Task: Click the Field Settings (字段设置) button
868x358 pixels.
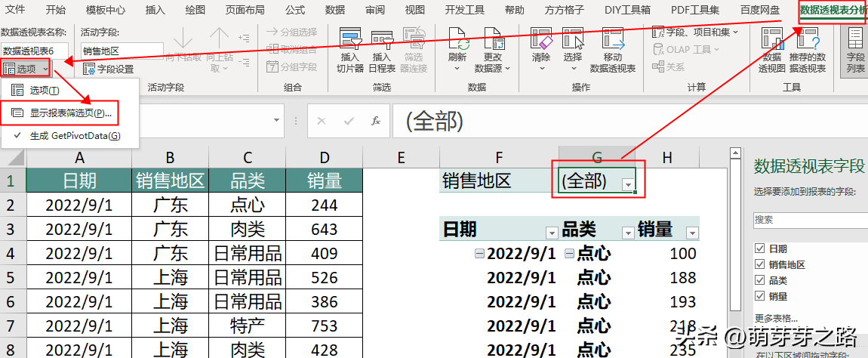Action: [x=109, y=69]
